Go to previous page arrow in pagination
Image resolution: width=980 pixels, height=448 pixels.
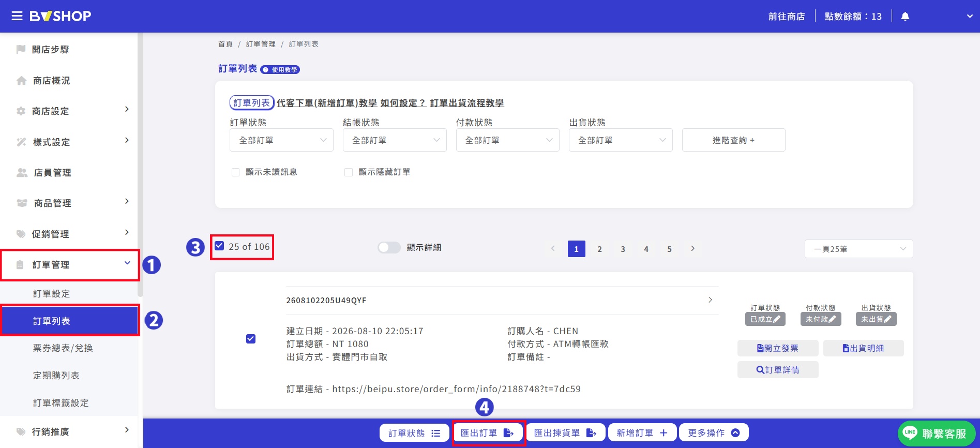(553, 249)
